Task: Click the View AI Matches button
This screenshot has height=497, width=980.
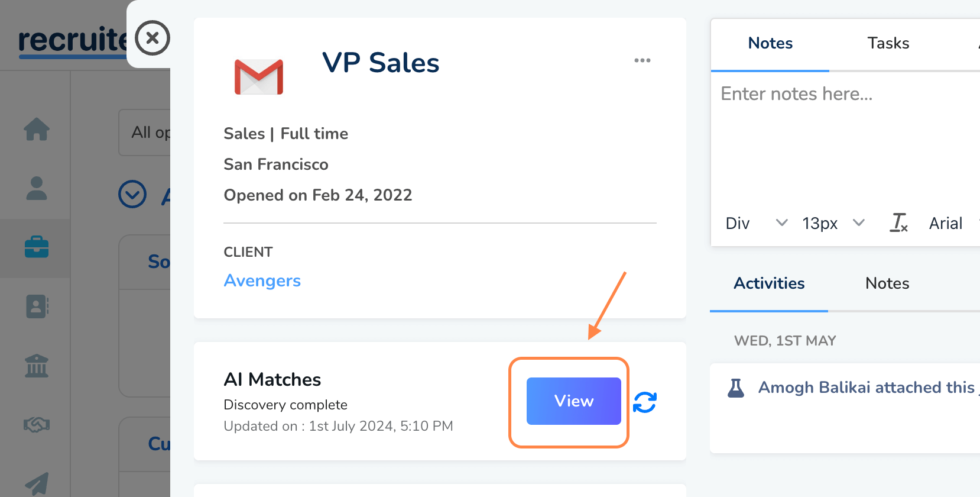Action: click(573, 401)
